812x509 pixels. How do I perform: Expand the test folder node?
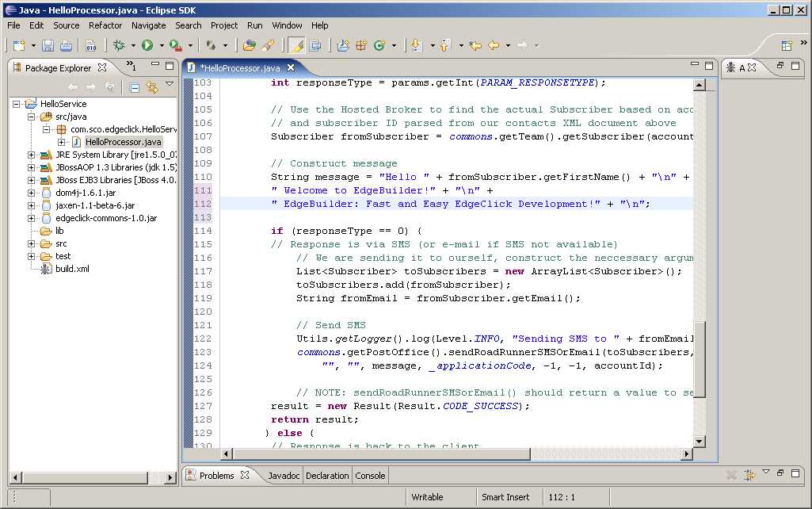click(x=31, y=256)
